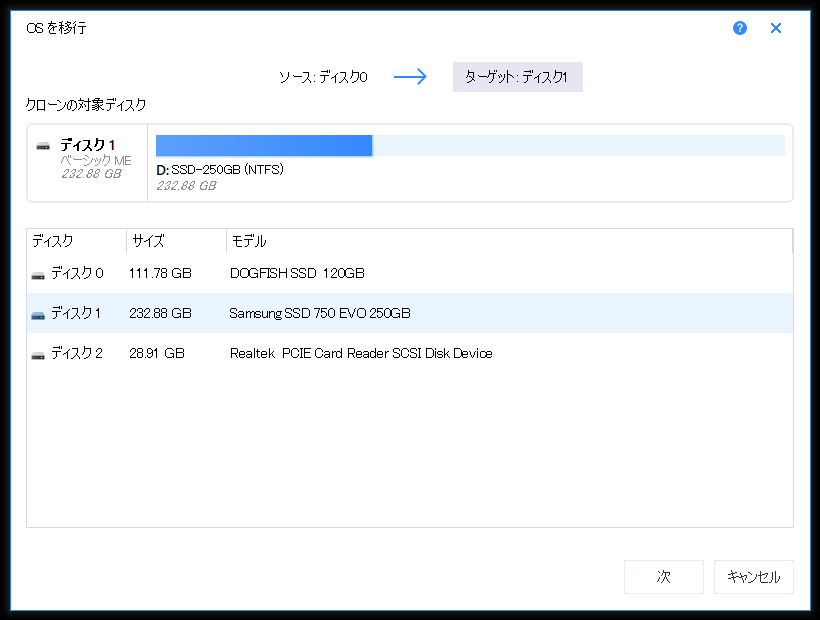Select the ソース: ディスク0 step label
The width and height of the screenshot is (820, 620).
point(323,77)
